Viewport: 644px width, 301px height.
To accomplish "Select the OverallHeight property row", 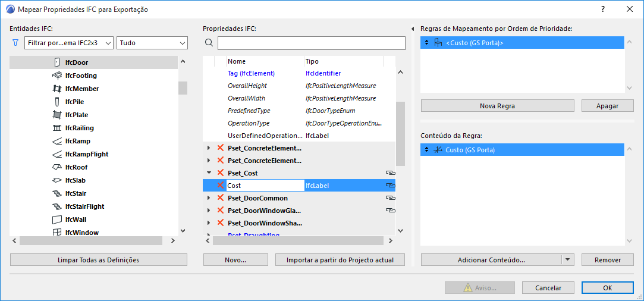I will tap(299, 86).
